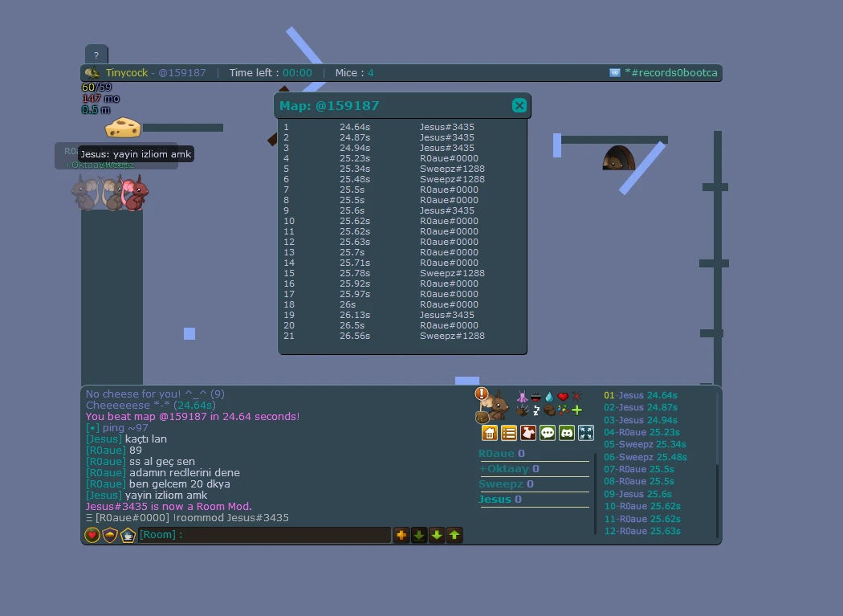Close the Map @159187 records window
The width and height of the screenshot is (843, 616).
point(519,105)
